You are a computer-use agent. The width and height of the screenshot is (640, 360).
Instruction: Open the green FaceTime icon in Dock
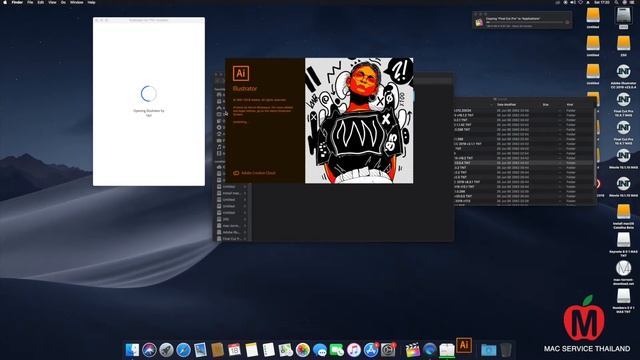(x=337, y=350)
